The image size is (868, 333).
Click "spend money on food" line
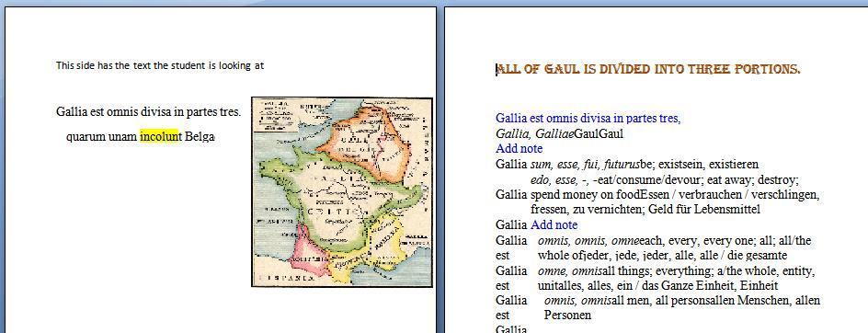coord(675,194)
